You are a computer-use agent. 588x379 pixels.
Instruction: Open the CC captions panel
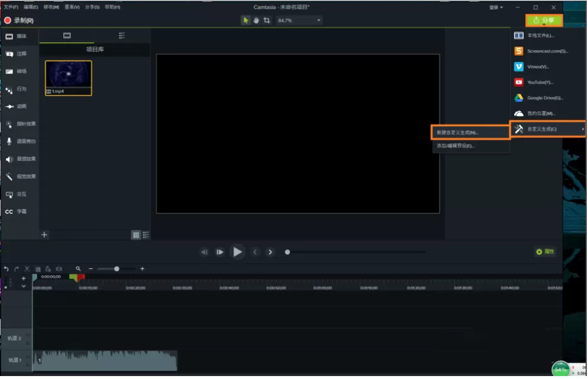16,212
